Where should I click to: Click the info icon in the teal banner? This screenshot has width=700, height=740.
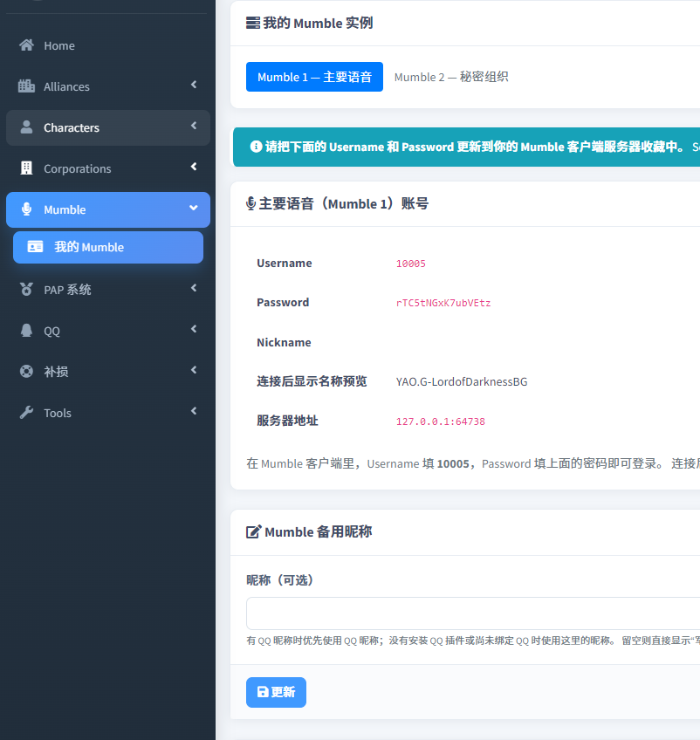tap(256, 147)
